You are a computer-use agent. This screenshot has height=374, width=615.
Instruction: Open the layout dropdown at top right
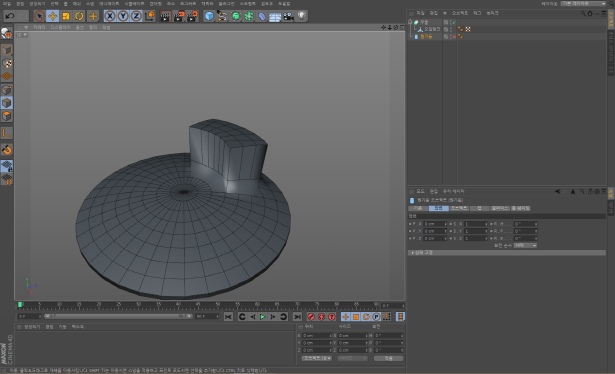click(x=583, y=4)
